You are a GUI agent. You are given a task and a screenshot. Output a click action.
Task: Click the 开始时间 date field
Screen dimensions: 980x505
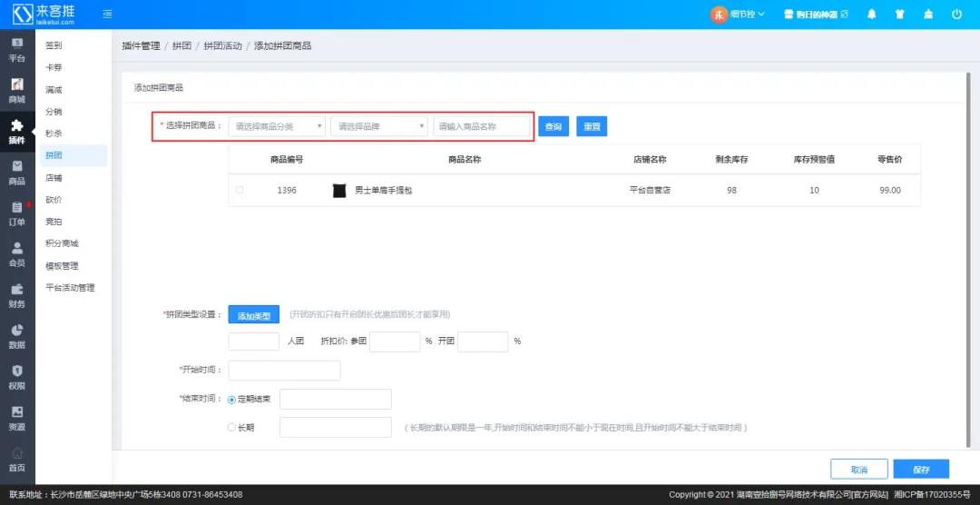[284, 371]
